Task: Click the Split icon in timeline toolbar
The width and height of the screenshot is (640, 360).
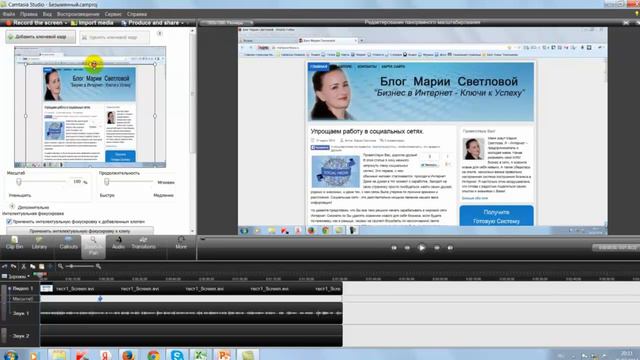Action: point(50,267)
